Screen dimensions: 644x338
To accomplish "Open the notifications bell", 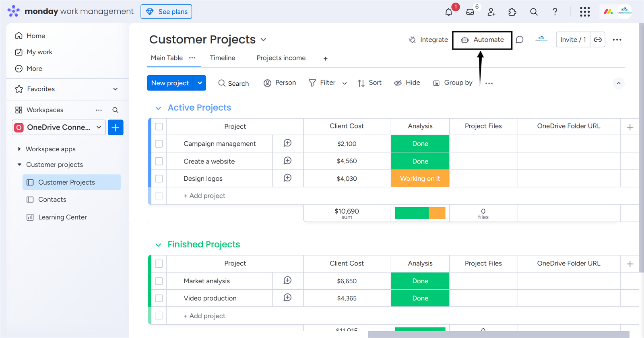I will (x=449, y=12).
